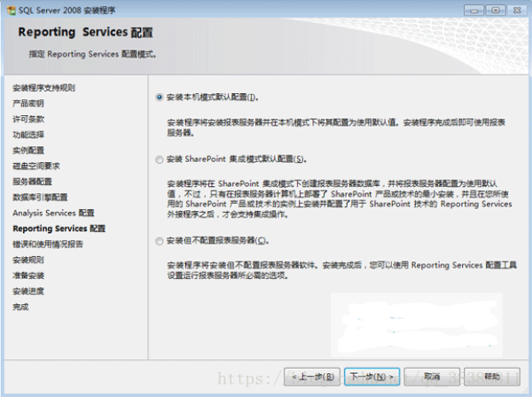Choose the SharePoint integrated mode default configuration option
The height and width of the screenshot is (397, 532).
[x=159, y=160]
